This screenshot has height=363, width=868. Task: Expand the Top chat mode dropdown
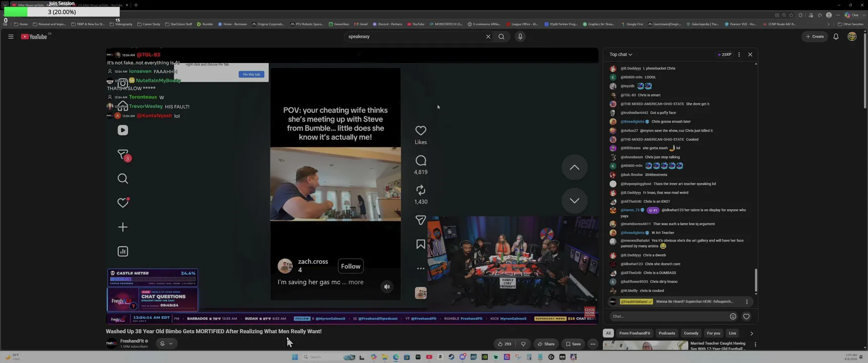tap(621, 54)
